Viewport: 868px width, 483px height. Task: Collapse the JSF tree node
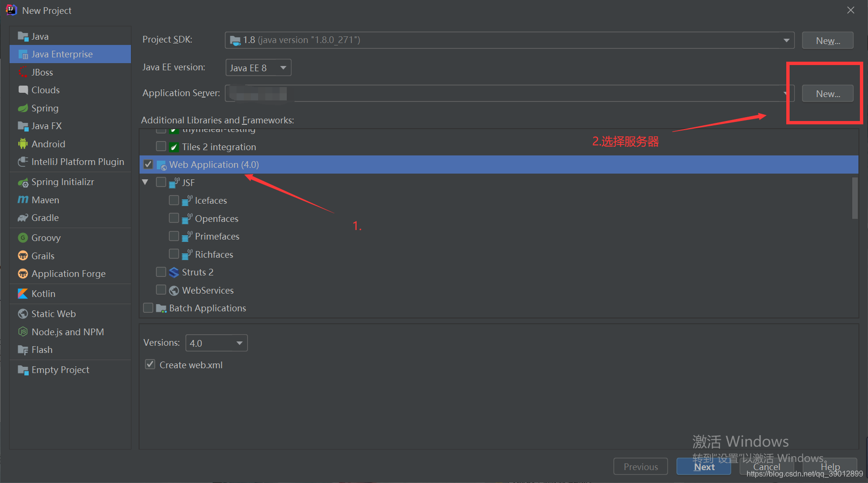(x=145, y=182)
